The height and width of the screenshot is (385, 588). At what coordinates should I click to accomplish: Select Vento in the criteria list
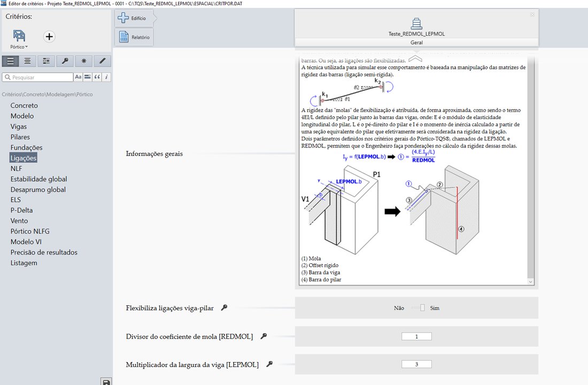(x=19, y=221)
